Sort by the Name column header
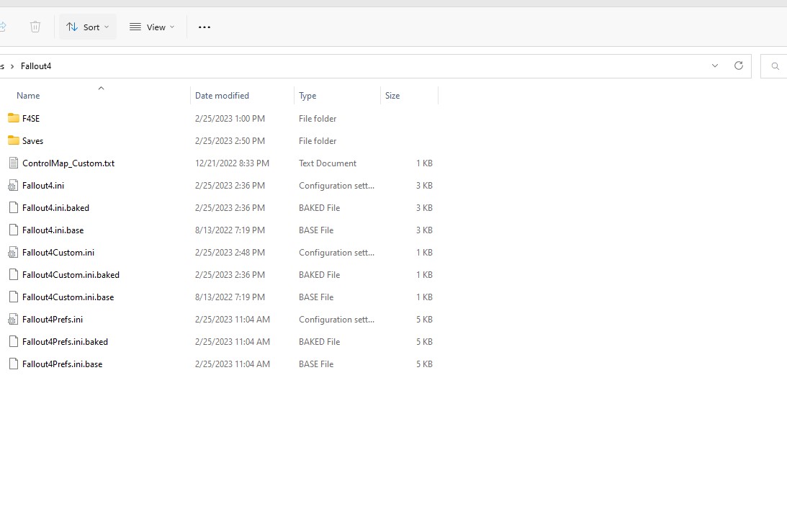Viewport: 787px width, 532px height. pos(28,96)
